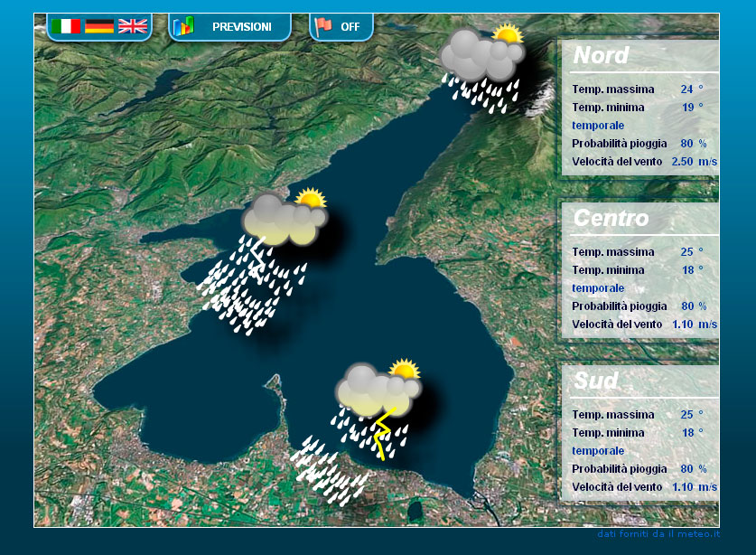Click Nord Probabilità pioggia 80 %
Image resolution: width=756 pixels, height=555 pixels.
[639, 144]
